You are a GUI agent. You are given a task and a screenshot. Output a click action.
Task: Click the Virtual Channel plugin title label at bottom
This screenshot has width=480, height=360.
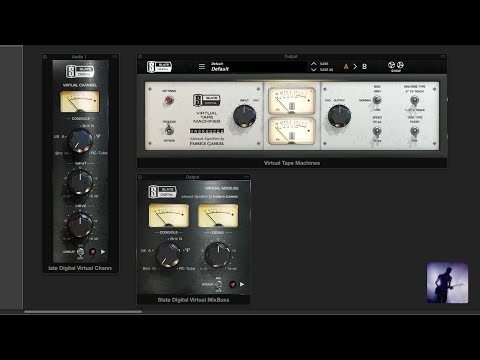point(80,268)
